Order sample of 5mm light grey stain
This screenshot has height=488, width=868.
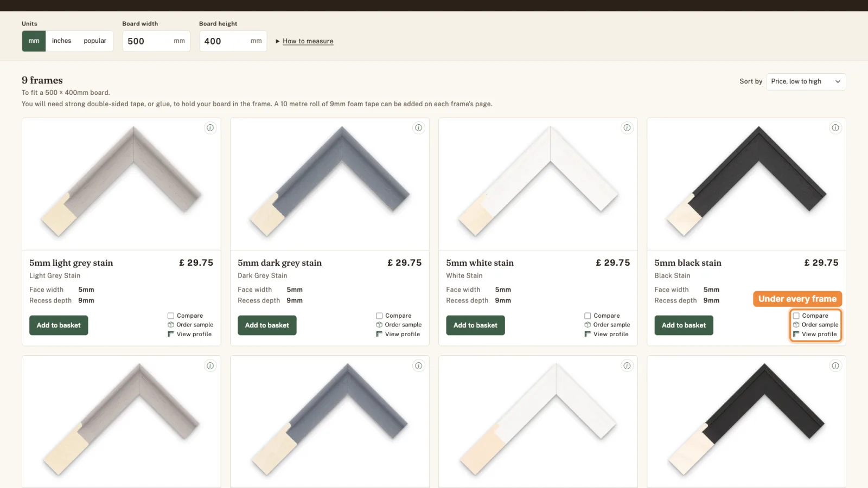(x=190, y=325)
